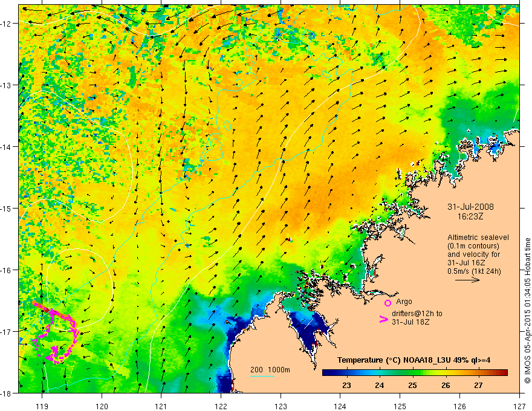Image resolution: width=532 pixels, height=411 pixels.
Task: Click the longitude 126 axis label
Action: click(x=459, y=406)
